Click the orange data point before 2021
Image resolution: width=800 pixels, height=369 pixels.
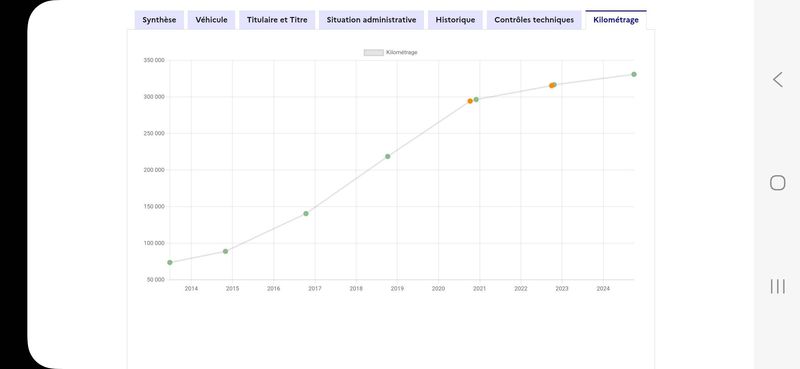coord(470,101)
